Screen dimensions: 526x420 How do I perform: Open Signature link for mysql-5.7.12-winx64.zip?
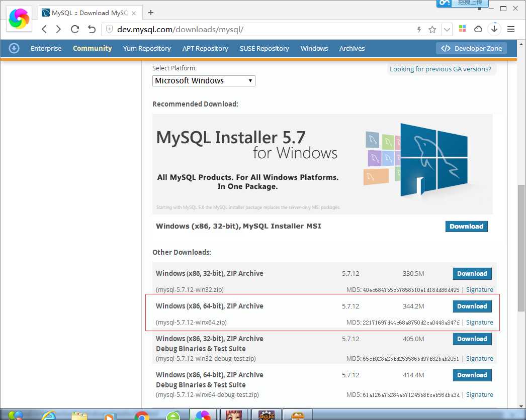pos(479,322)
